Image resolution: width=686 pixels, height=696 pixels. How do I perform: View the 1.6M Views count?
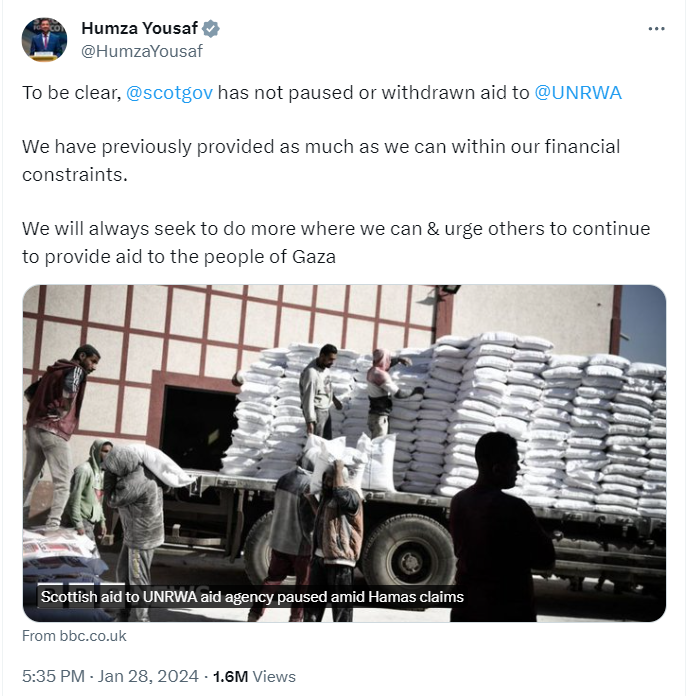pyautogui.click(x=254, y=676)
